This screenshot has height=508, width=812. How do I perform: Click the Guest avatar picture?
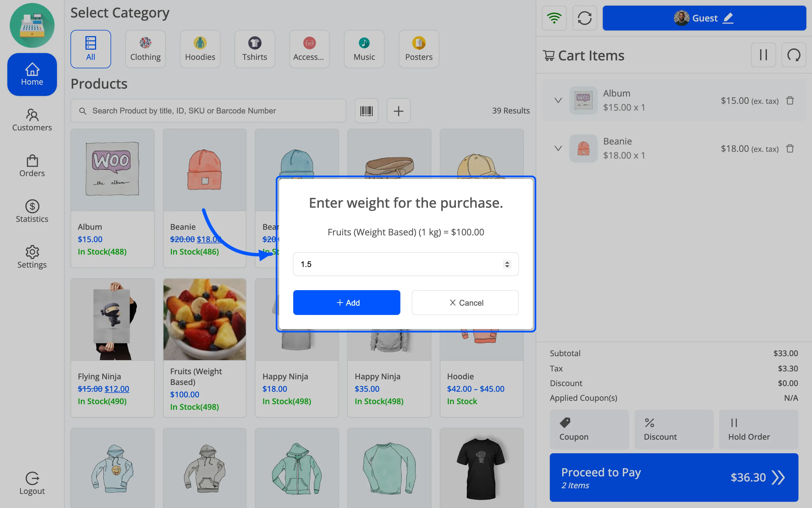click(x=681, y=18)
